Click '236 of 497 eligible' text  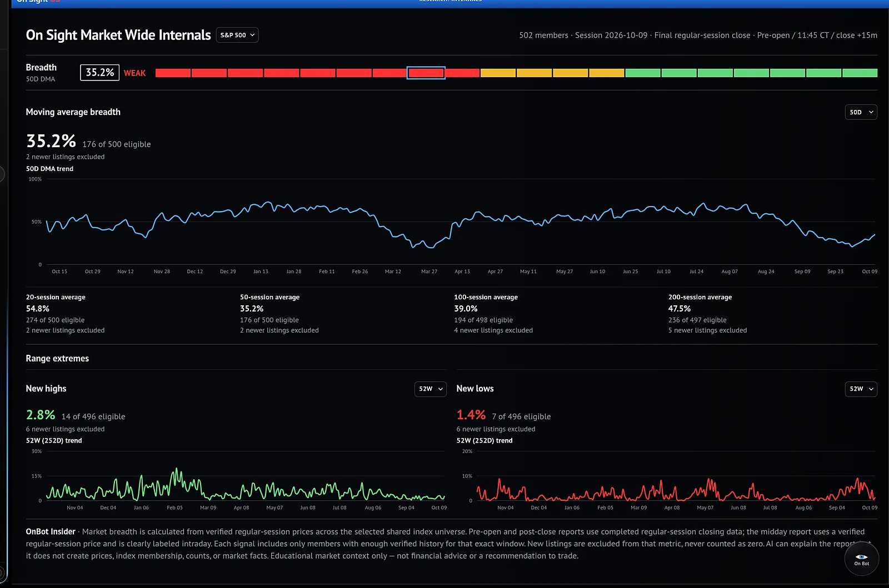click(697, 320)
